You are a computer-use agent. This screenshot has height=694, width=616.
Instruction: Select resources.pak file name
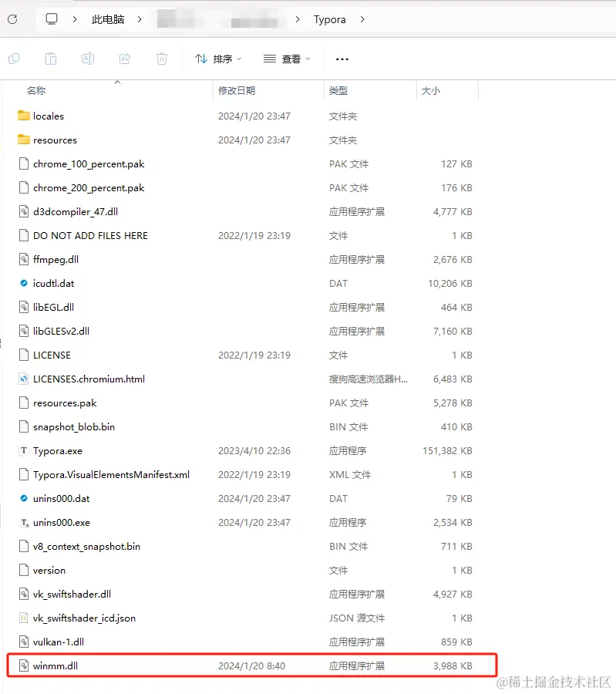(65, 403)
